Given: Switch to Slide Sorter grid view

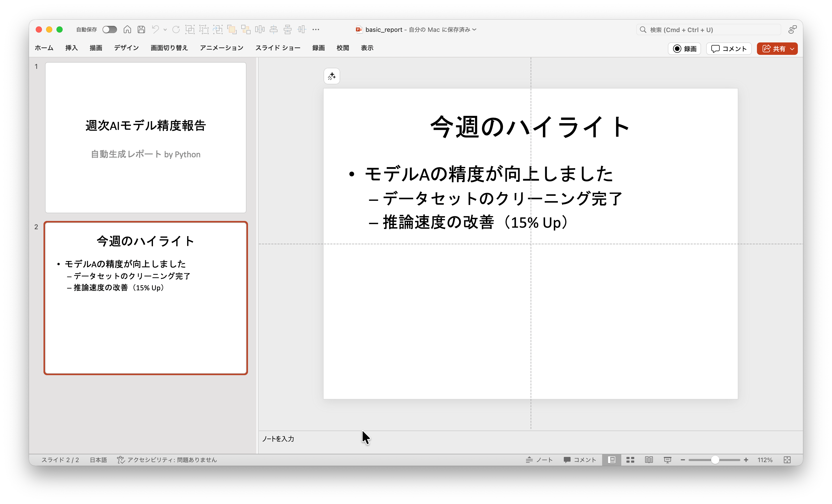Looking at the screenshot, I should 630,460.
